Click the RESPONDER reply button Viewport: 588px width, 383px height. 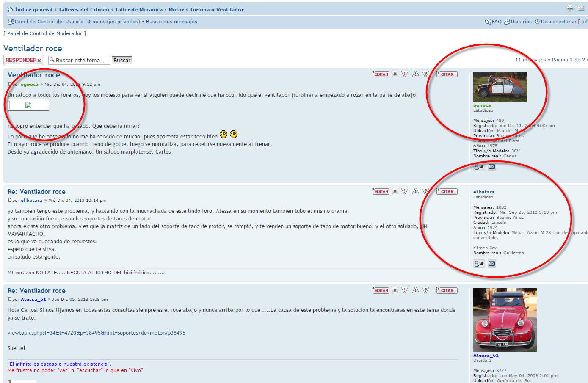(x=24, y=60)
